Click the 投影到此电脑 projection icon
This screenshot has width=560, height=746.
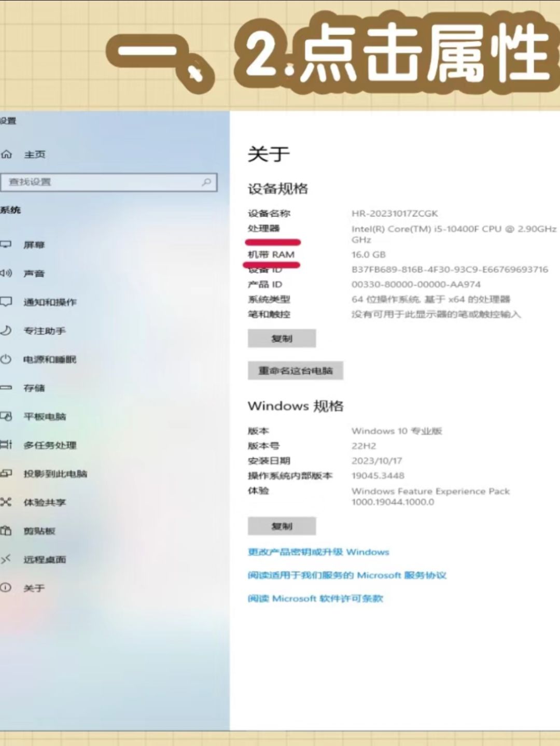[x=6, y=473]
